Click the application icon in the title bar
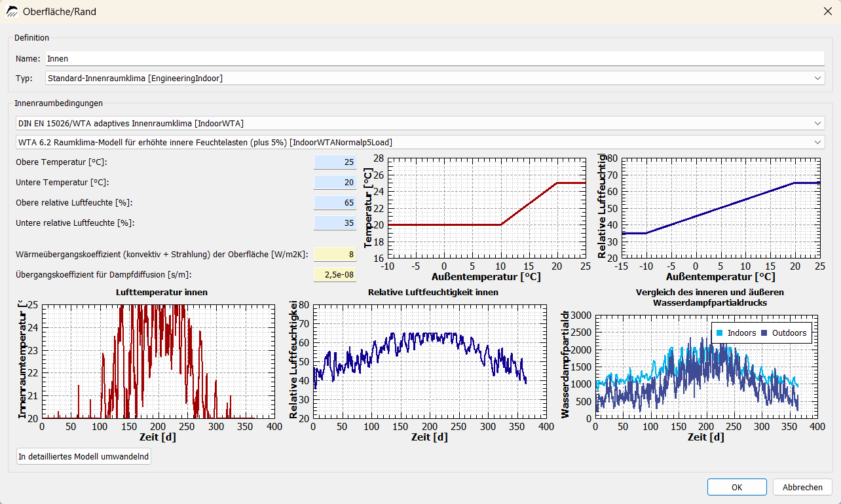Viewport: 841px width, 504px height. [x=12, y=11]
